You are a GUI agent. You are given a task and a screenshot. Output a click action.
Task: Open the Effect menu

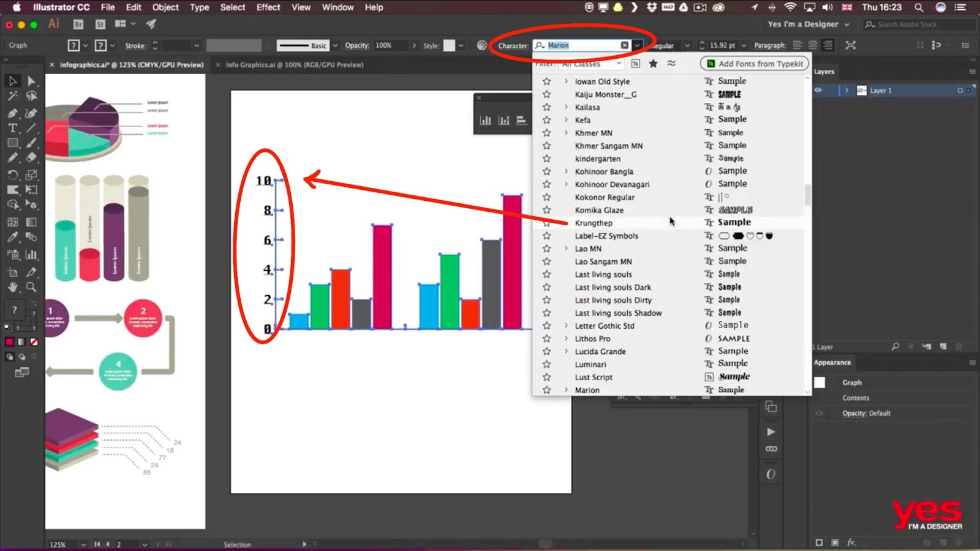(268, 7)
